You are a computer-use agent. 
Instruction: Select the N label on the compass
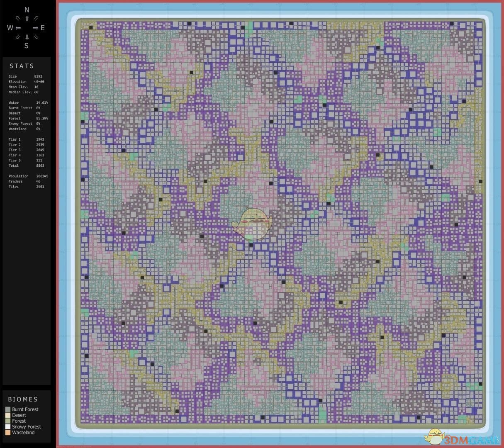pyautogui.click(x=27, y=10)
